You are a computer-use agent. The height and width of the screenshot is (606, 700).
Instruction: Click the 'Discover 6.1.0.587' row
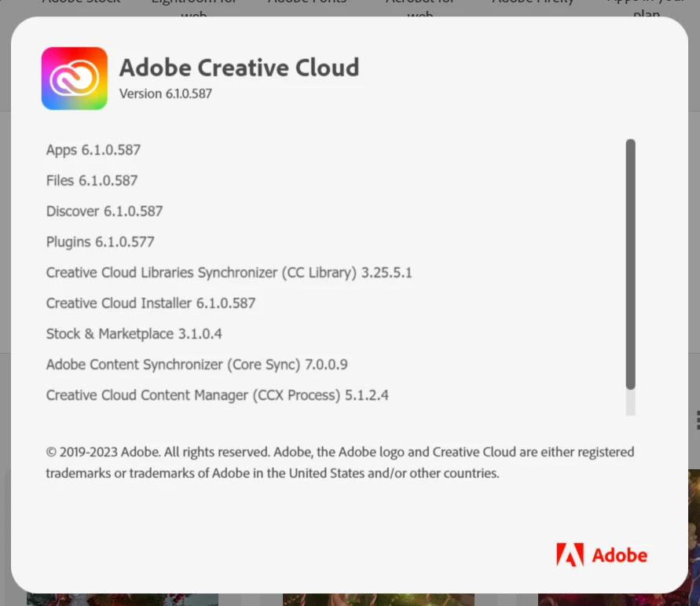point(104,211)
